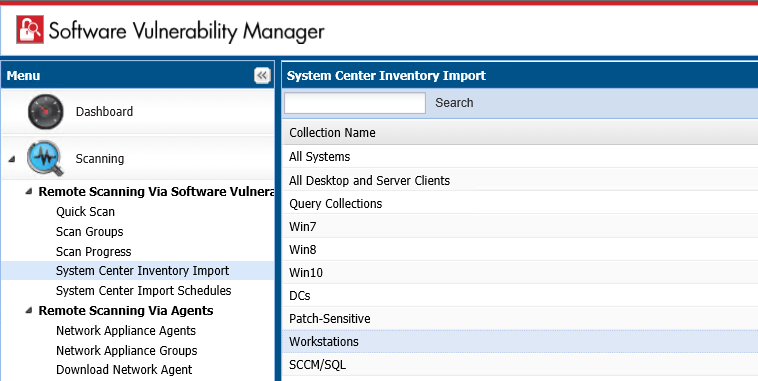
Task: Click the Search button
Action: (x=454, y=103)
